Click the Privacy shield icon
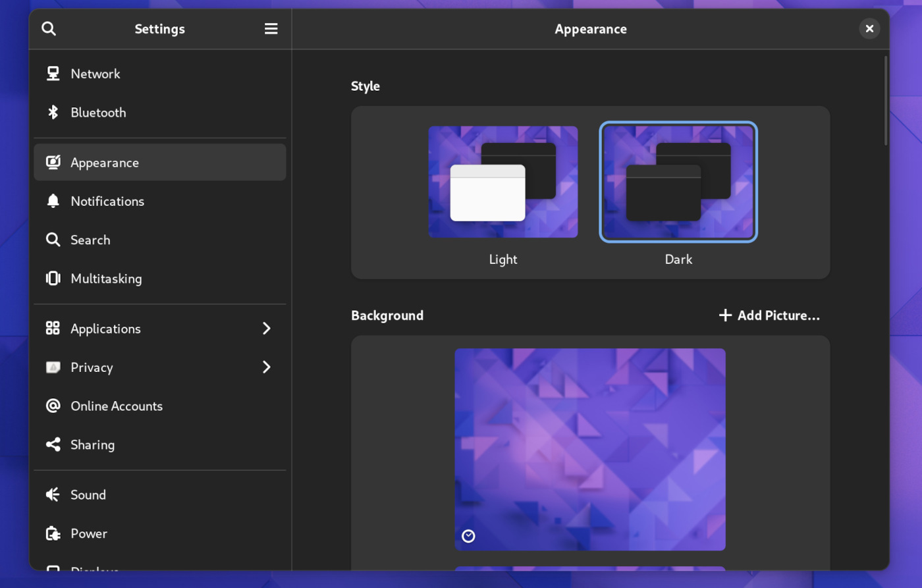This screenshot has height=588, width=922. (53, 367)
